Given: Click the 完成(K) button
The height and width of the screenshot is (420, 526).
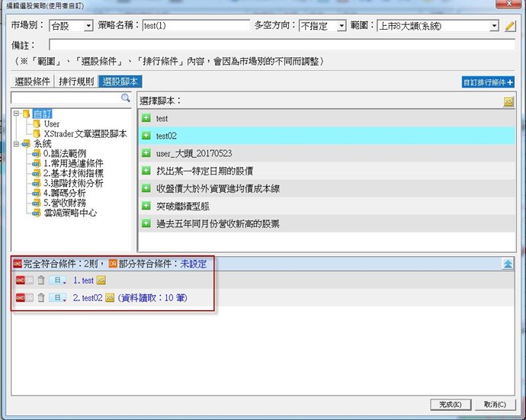Looking at the screenshot, I should (451, 405).
